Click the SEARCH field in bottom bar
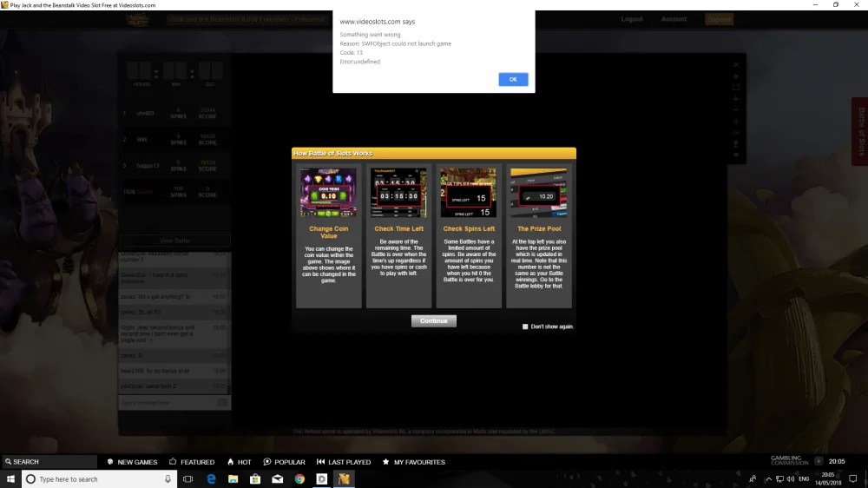 click(x=49, y=461)
